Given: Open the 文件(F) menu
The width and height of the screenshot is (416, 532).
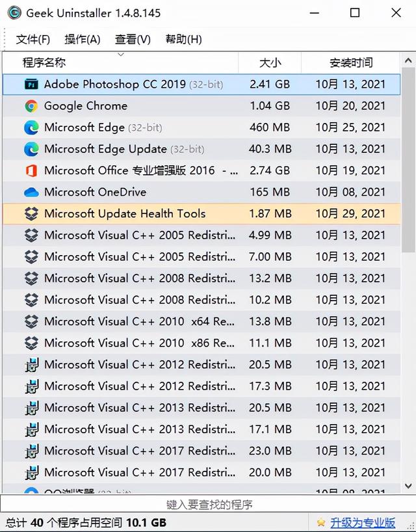Looking at the screenshot, I should [33, 40].
